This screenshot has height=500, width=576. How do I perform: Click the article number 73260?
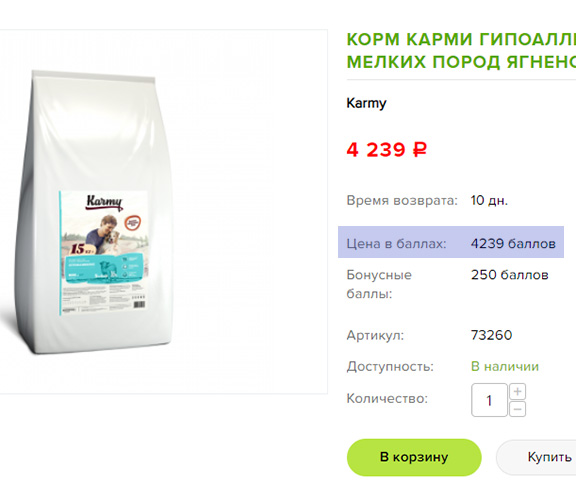[x=492, y=335]
